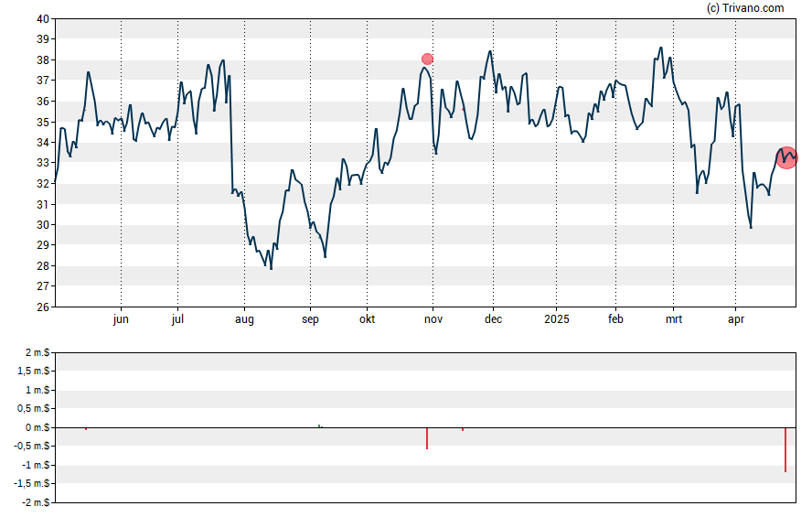Image resolution: width=812 pixels, height=517 pixels.
Task: Click the '38' price axis label
Action: click(x=43, y=60)
